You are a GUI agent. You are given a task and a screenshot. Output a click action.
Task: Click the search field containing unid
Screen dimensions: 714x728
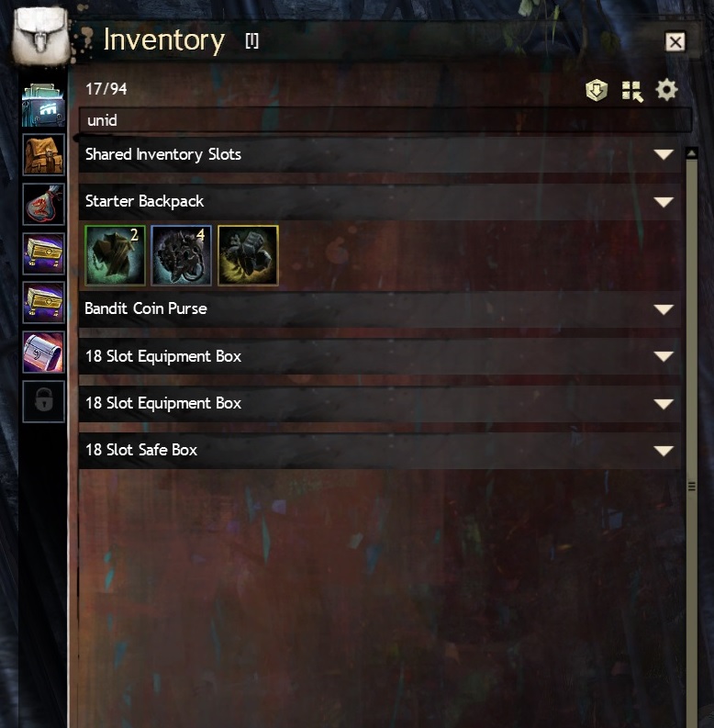(385, 120)
